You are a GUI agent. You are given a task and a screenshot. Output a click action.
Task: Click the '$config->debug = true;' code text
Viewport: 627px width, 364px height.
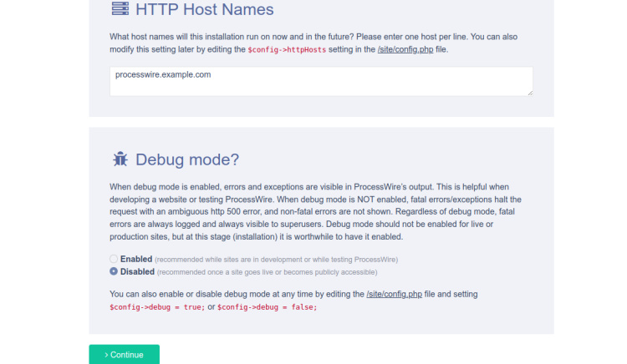157,307
